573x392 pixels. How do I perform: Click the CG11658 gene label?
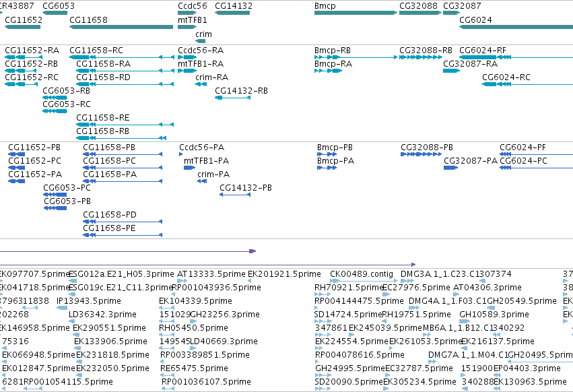click(88, 20)
